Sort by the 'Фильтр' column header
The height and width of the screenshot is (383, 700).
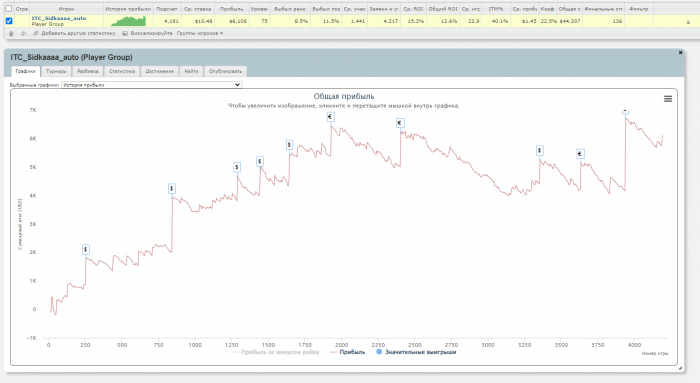click(638, 9)
